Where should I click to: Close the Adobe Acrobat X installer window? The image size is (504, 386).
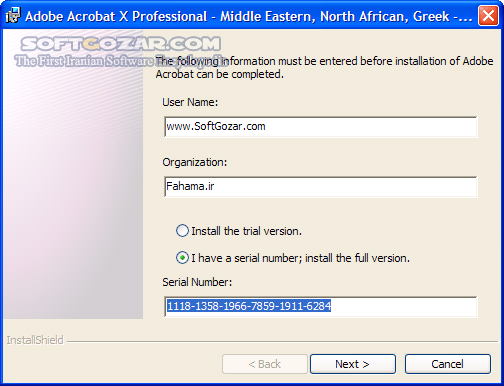pos(488,16)
